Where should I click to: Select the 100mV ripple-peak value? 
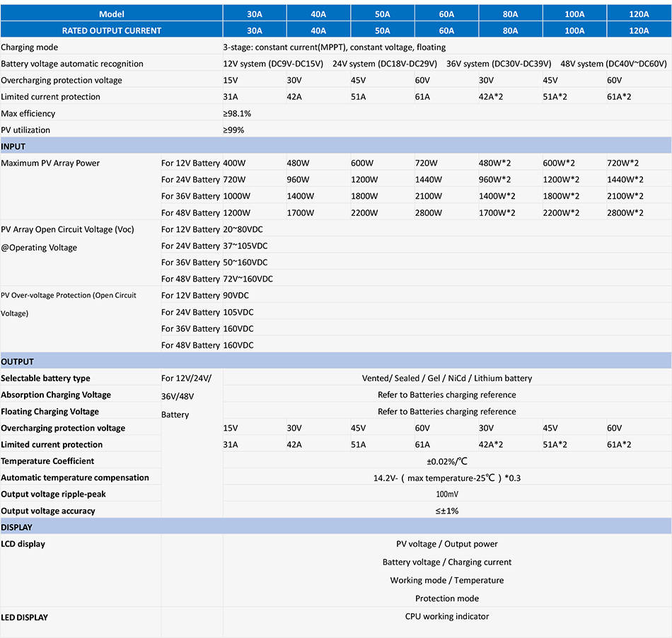tap(447, 494)
